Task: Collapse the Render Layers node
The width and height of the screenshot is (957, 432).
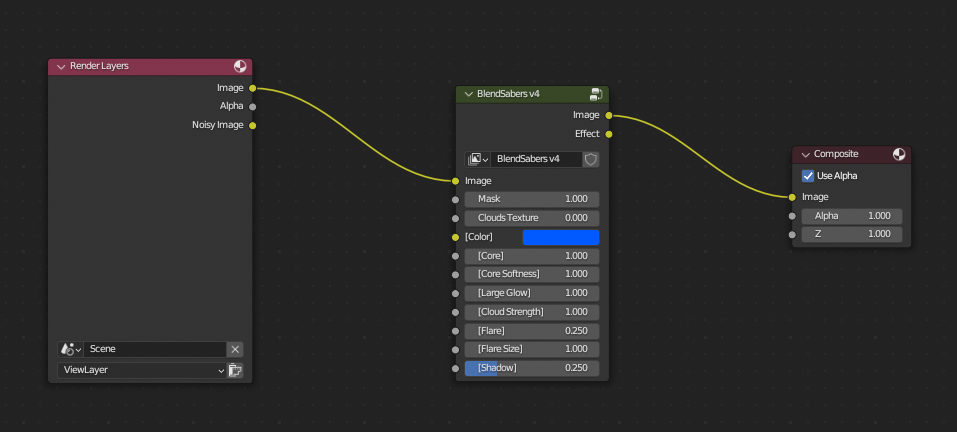Action: [60, 66]
